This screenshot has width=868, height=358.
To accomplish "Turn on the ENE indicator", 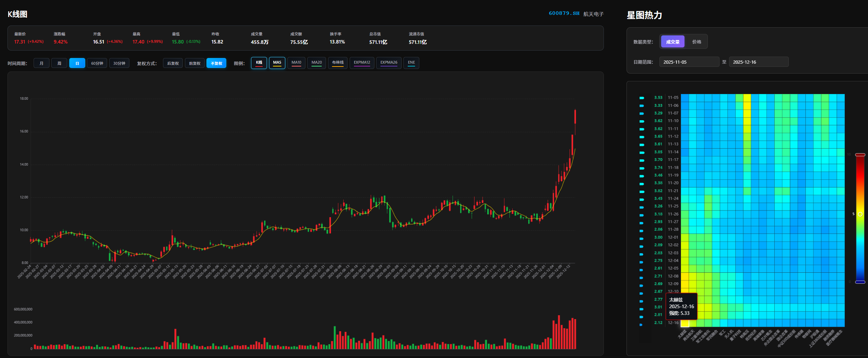I will [x=411, y=63].
